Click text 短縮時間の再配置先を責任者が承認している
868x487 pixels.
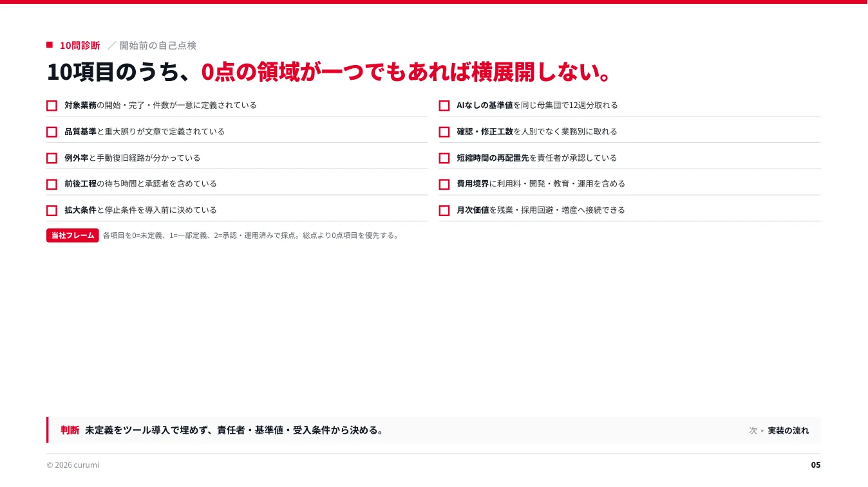click(x=537, y=158)
